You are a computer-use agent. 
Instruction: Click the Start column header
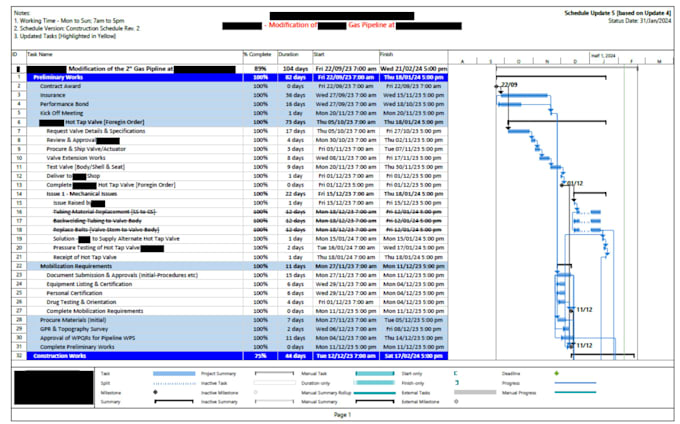(319, 55)
